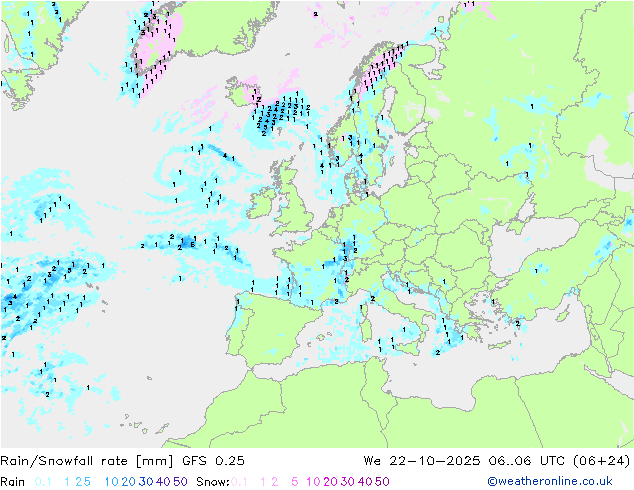The height and width of the screenshot is (490, 634).
Task: Click the Rain legend value 50
Action: [180, 482]
